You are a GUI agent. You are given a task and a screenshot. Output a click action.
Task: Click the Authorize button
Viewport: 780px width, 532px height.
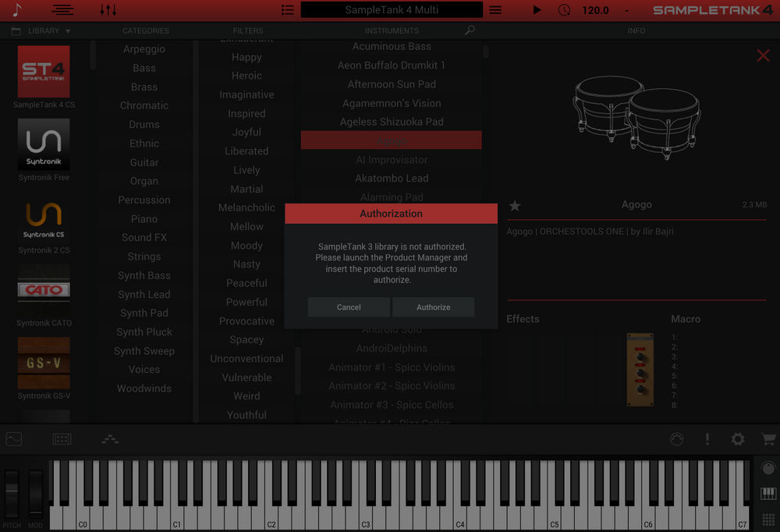tap(434, 307)
